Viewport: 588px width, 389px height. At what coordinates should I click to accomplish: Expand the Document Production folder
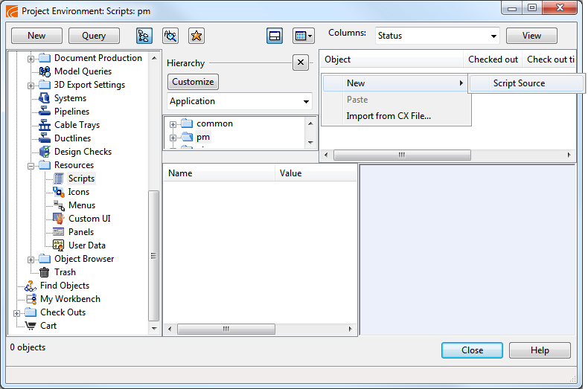point(31,58)
